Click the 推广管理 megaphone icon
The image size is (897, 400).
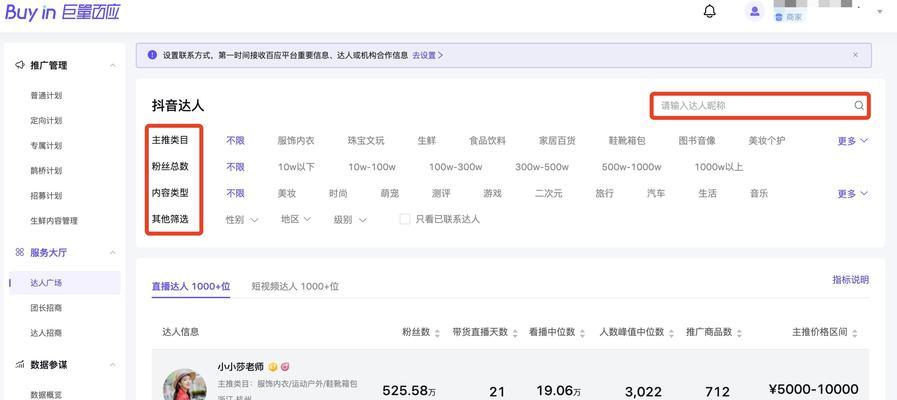[19, 65]
